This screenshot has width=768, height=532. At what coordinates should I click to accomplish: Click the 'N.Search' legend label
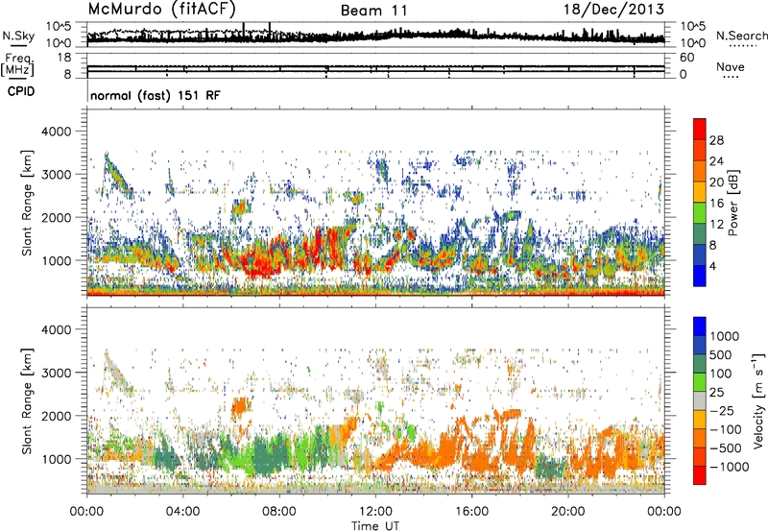click(741, 36)
